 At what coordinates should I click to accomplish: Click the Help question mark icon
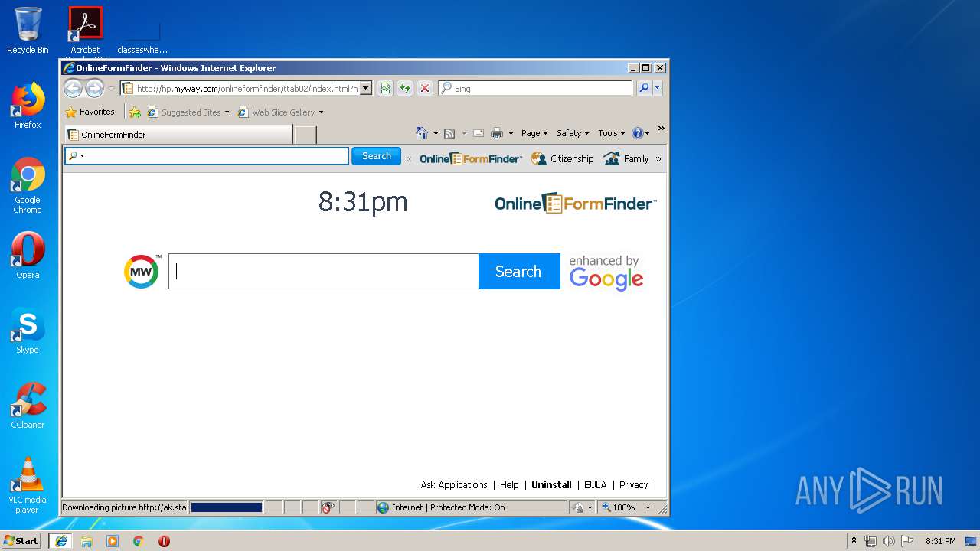638,133
